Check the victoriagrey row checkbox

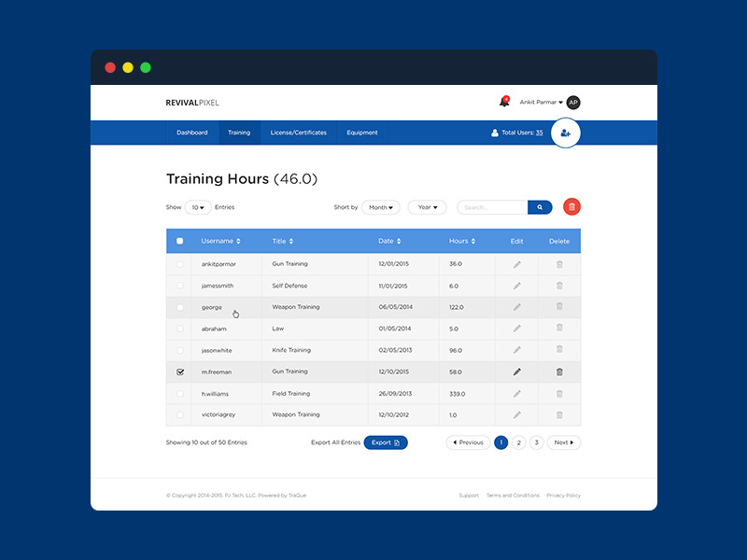tap(179, 414)
